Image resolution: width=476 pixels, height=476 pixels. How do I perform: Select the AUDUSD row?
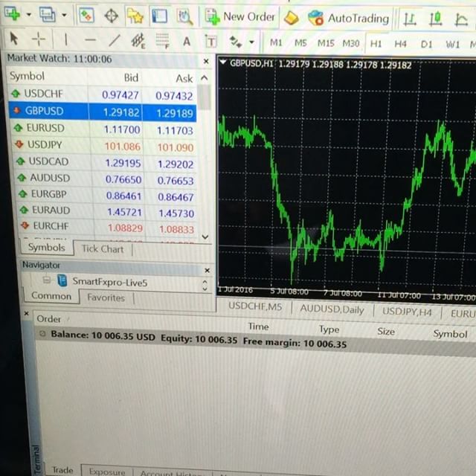coord(106,179)
